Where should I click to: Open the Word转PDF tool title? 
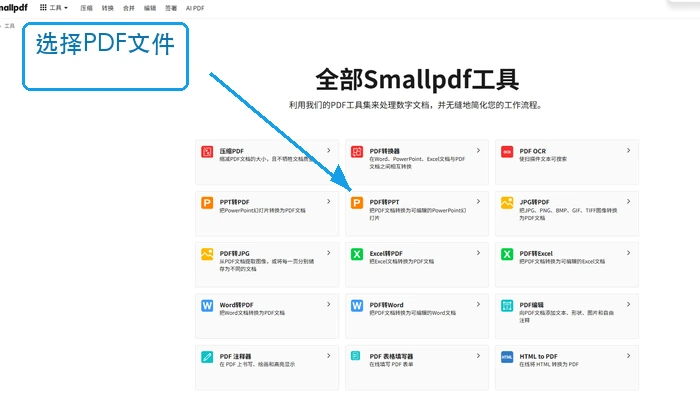tap(236, 305)
